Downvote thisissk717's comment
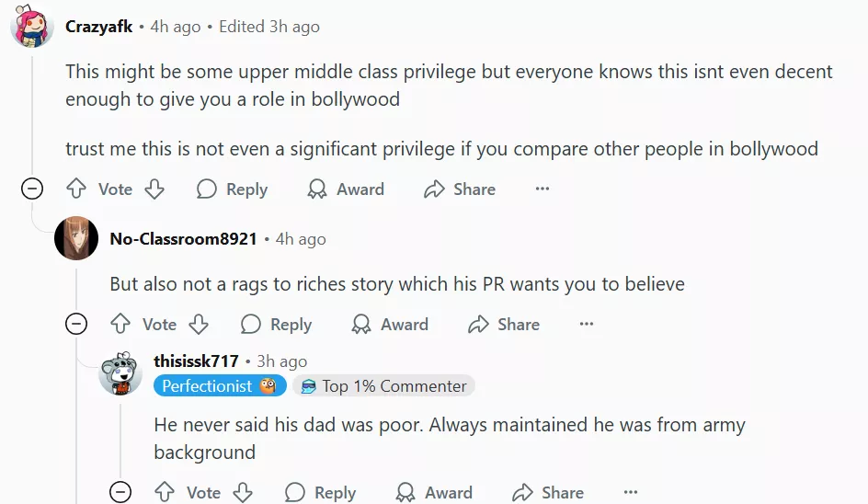 (243, 493)
